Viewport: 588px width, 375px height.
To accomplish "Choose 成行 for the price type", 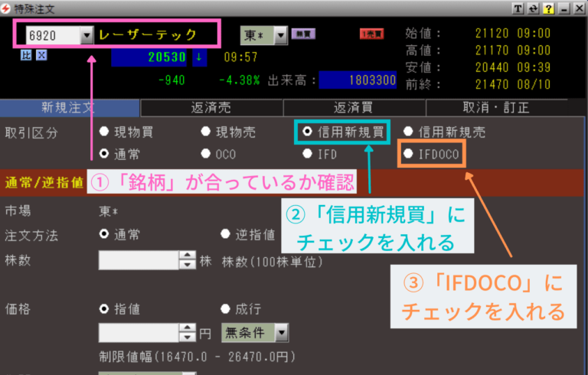I will (x=225, y=309).
